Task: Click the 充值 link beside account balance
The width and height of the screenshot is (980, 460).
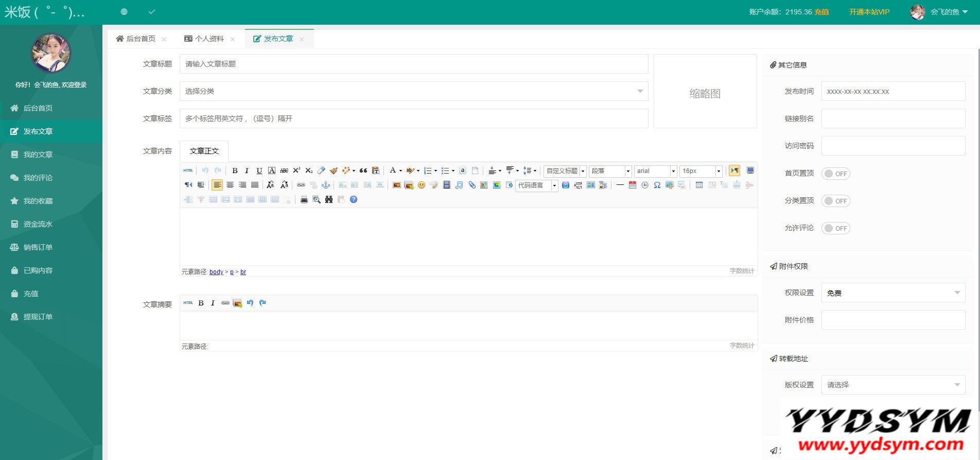Action: 821,12
